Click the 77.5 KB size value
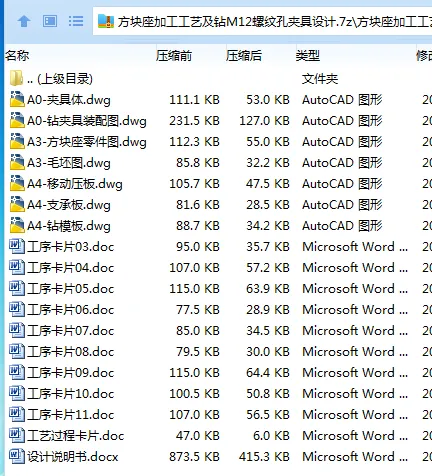The image size is (432, 476). click(198, 310)
